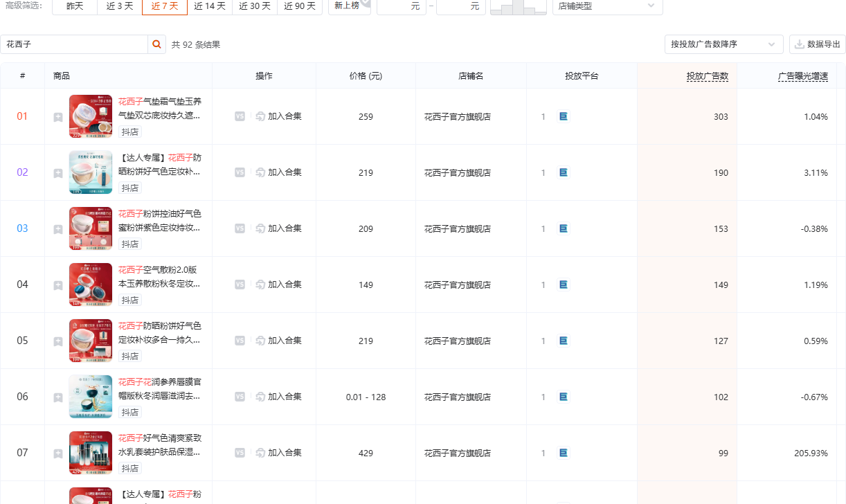The width and height of the screenshot is (846, 504).
Task: Click VS compare icon in row 06
Action: tap(240, 397)
